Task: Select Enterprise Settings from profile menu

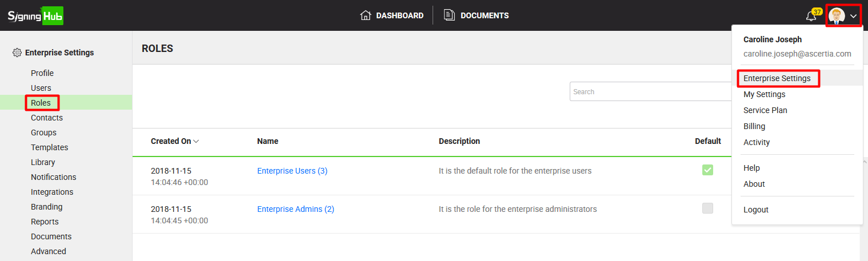Action: click(x=777, y=78)
